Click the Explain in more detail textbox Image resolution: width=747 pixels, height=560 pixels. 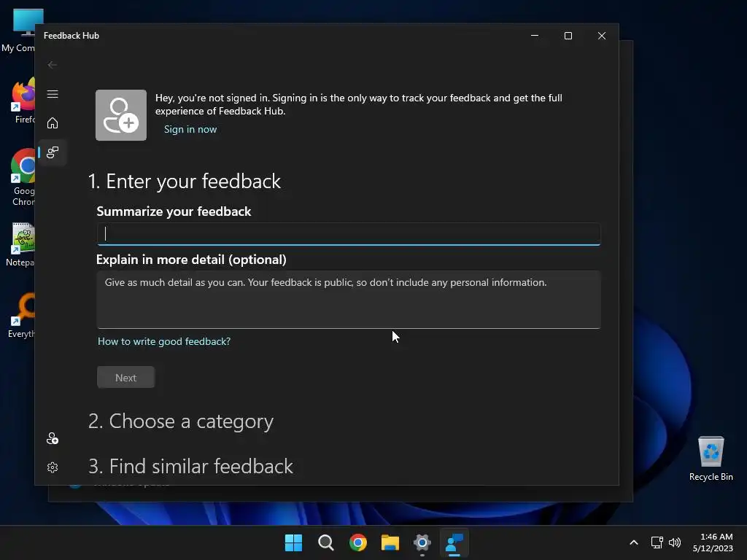[x=349, y=300]
